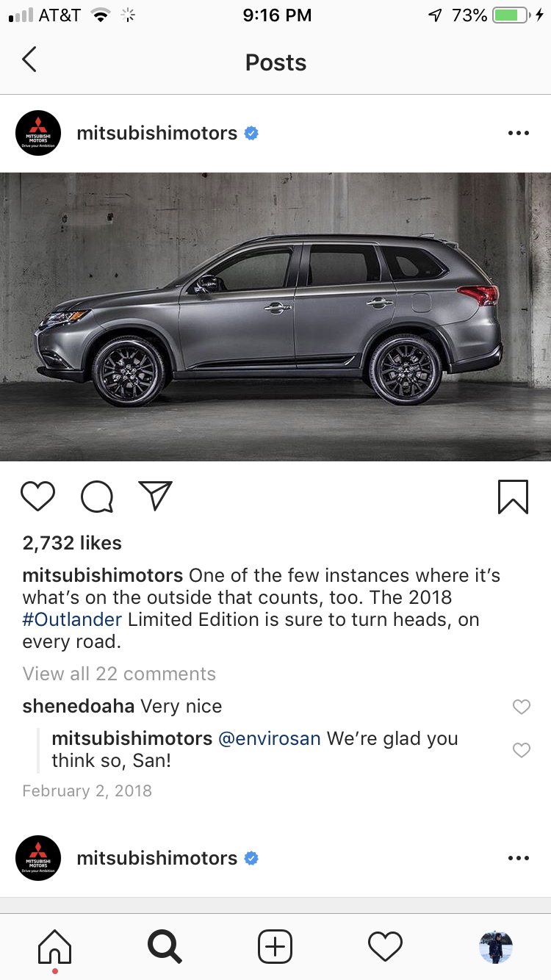Tap the new post plus icon

point(275,946)
